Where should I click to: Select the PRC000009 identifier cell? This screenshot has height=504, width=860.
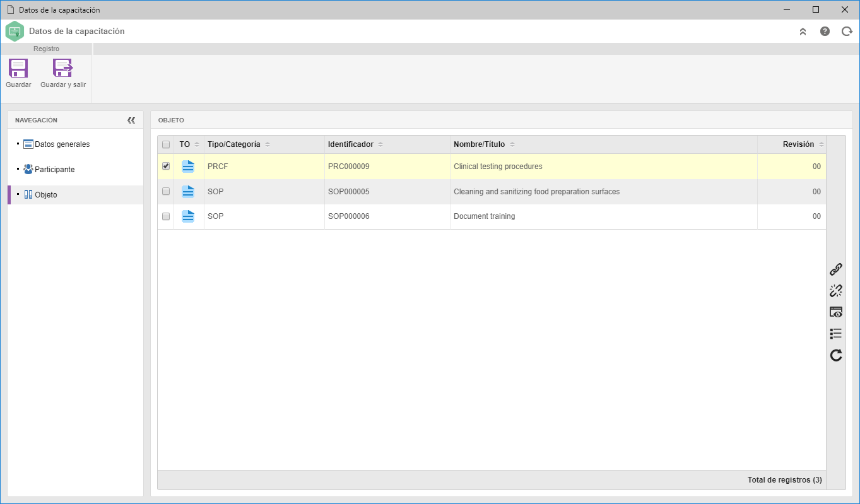click(387, 167)
